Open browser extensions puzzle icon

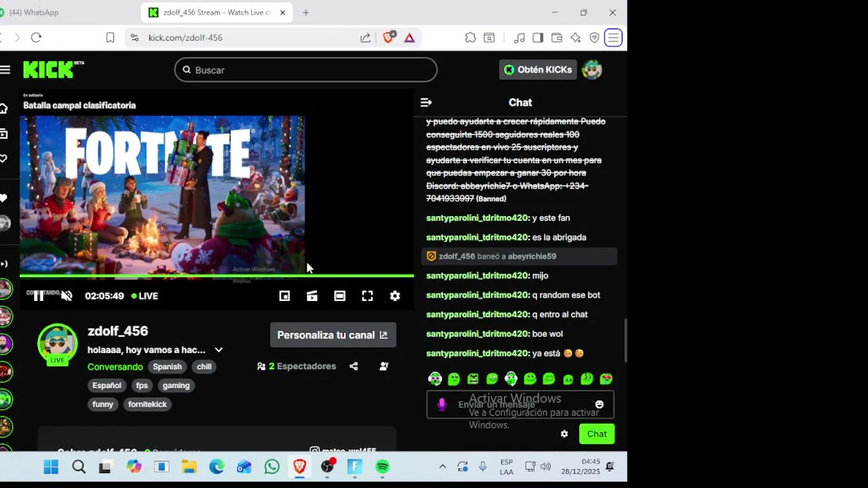tap(470, 38)
